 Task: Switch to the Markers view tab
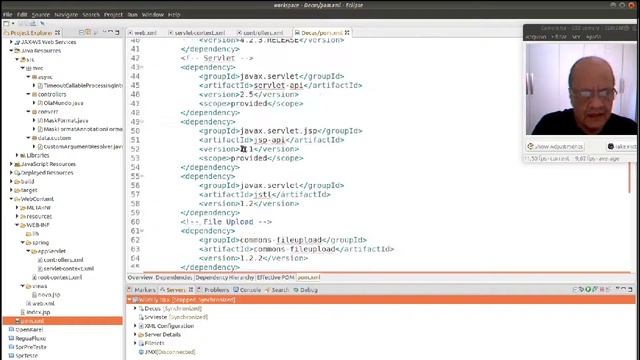[142, 290]
